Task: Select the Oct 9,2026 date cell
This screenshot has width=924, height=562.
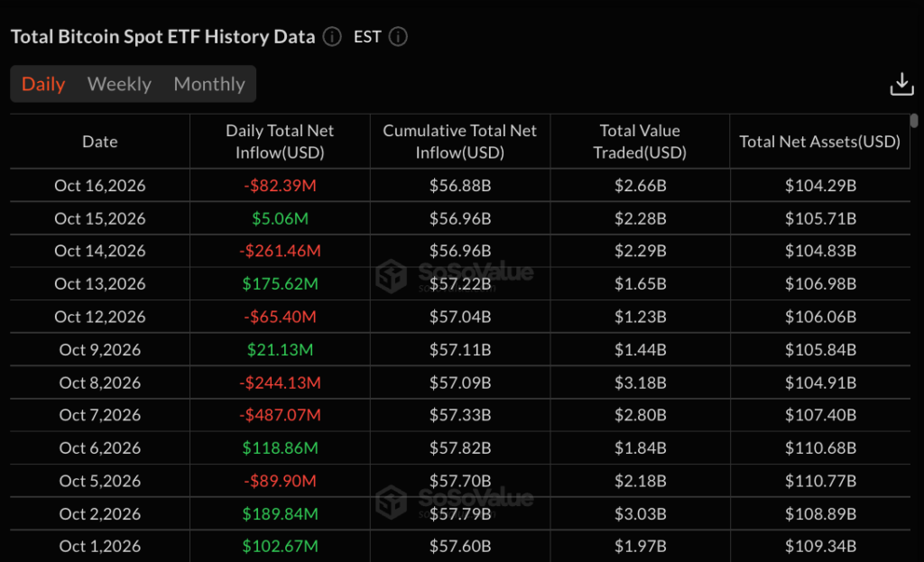Action: pyautogui.click(x=100, y=350)
